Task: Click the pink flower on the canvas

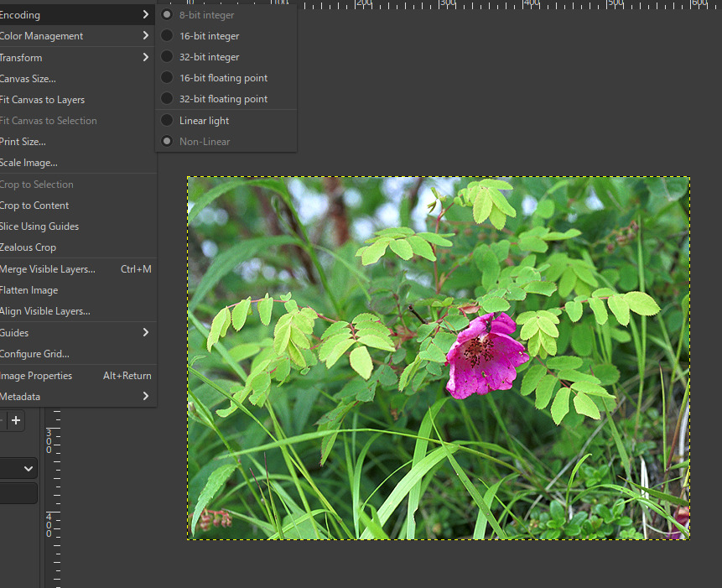Action: [483, 356]
